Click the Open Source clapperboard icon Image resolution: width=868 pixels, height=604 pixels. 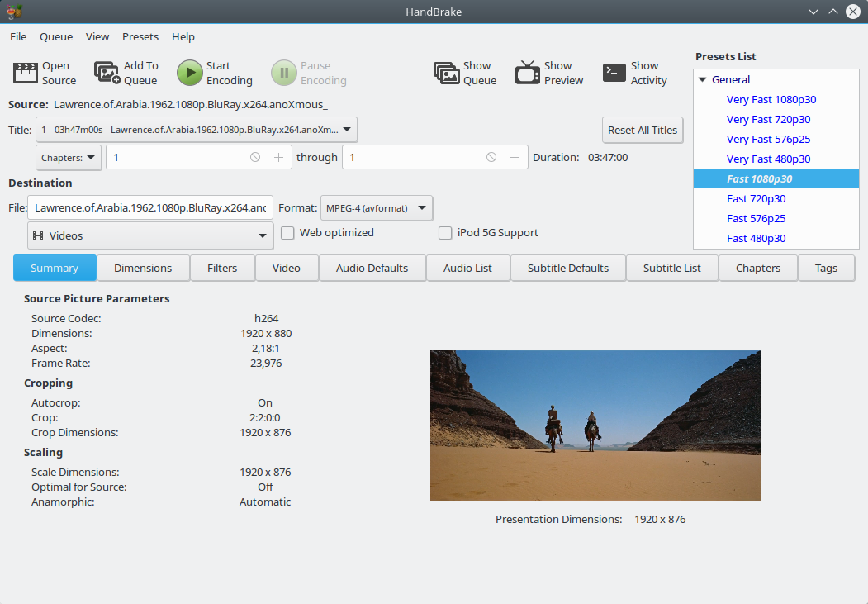pos(26,73)
